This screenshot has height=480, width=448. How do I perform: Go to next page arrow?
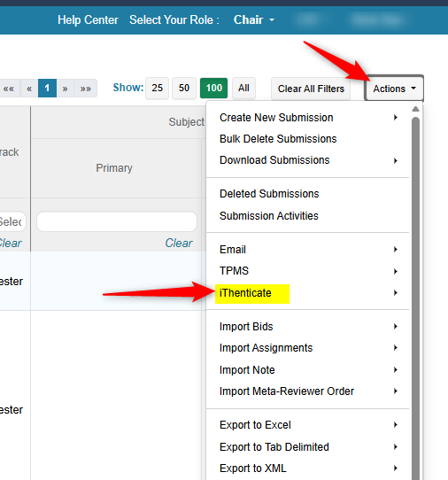(65, 89)
